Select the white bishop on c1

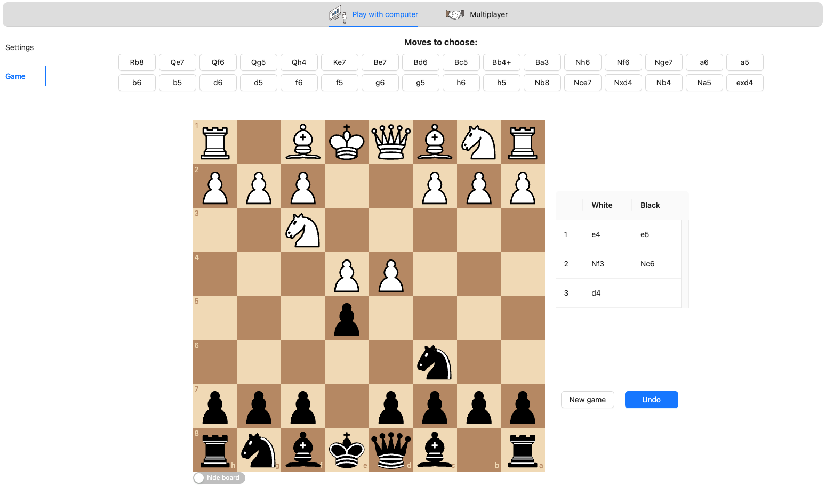tap(435, 142)
